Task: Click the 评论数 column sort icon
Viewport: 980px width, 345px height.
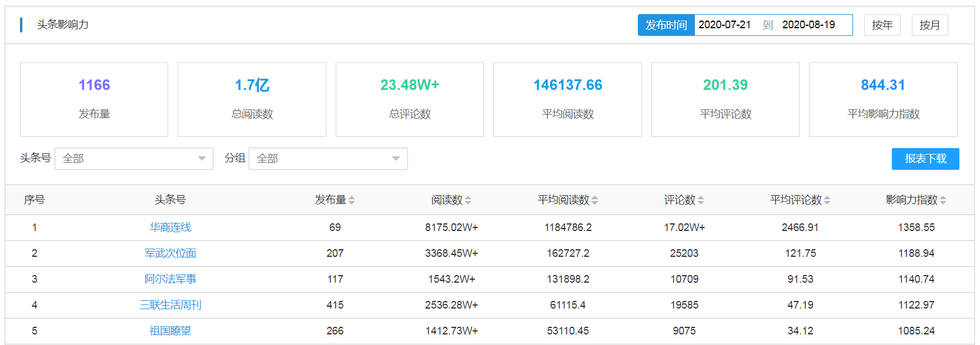Action: (x=701, y=200)
